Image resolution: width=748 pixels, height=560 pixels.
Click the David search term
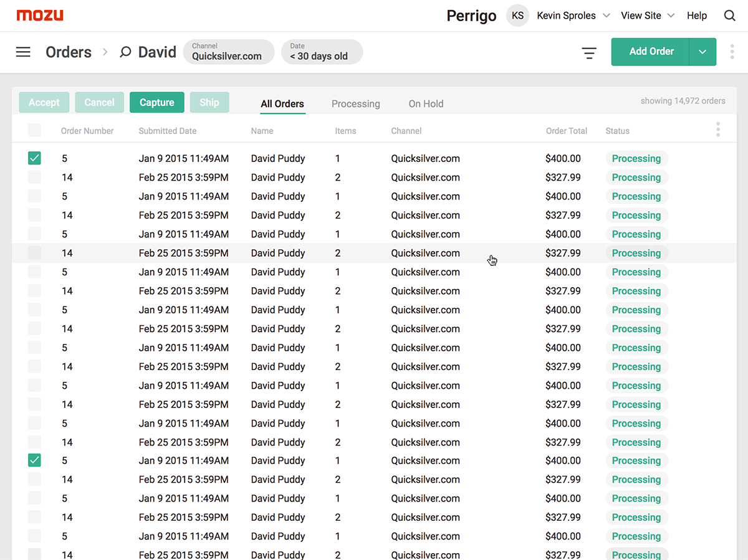click(157, 52)
